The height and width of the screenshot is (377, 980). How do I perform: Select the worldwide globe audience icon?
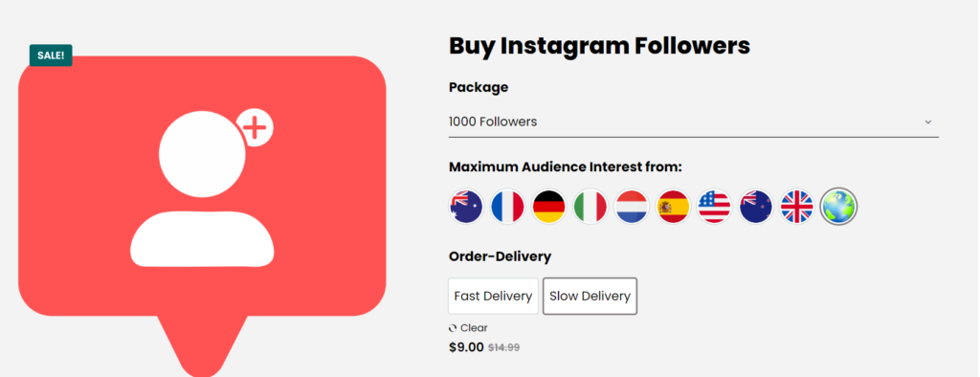[x=838, y=207]
